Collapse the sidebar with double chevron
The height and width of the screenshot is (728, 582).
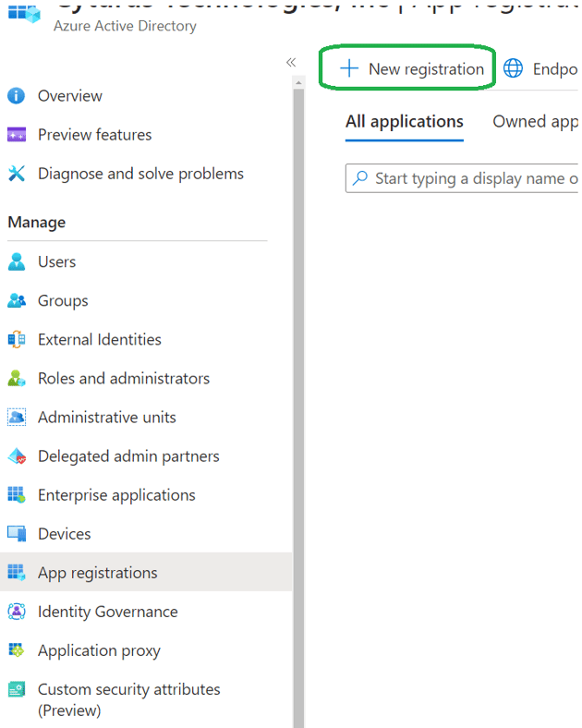[291, 63]
